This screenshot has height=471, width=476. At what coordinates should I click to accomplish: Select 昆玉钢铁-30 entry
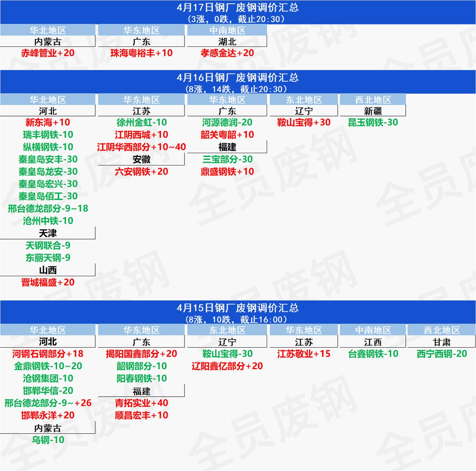tap(373, 122)
